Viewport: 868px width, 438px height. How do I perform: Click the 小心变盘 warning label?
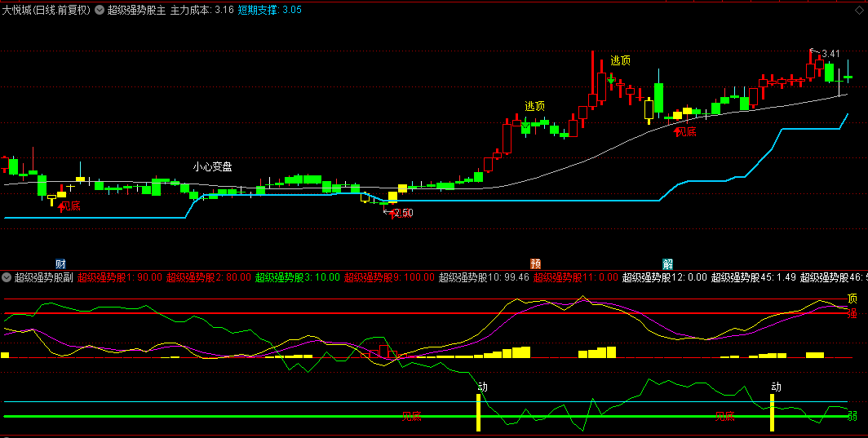[x=213, y=166]
